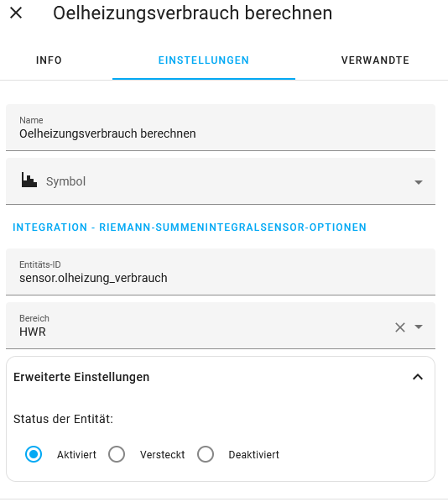Click the Aktiviert label text
Screen dimensions: 448x502
click(76, 454)
